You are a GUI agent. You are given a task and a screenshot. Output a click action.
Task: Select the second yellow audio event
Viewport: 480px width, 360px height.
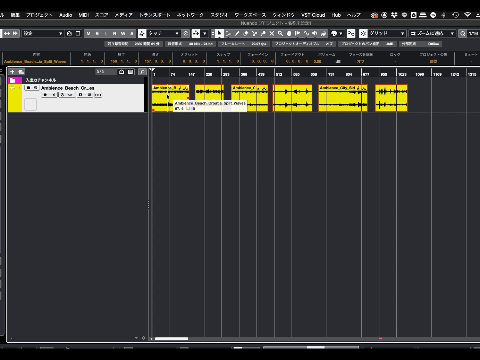[x=209, y=98]
